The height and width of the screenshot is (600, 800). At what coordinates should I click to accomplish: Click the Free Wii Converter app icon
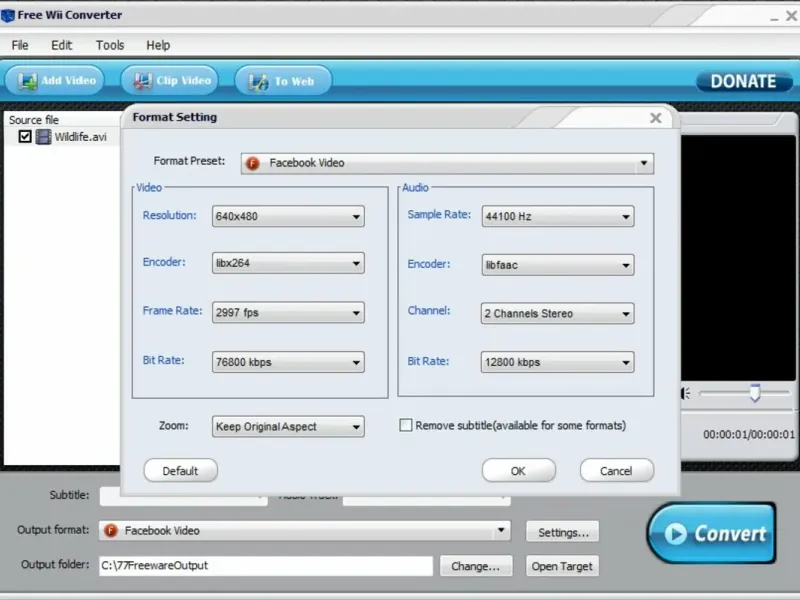coord(7,15)
